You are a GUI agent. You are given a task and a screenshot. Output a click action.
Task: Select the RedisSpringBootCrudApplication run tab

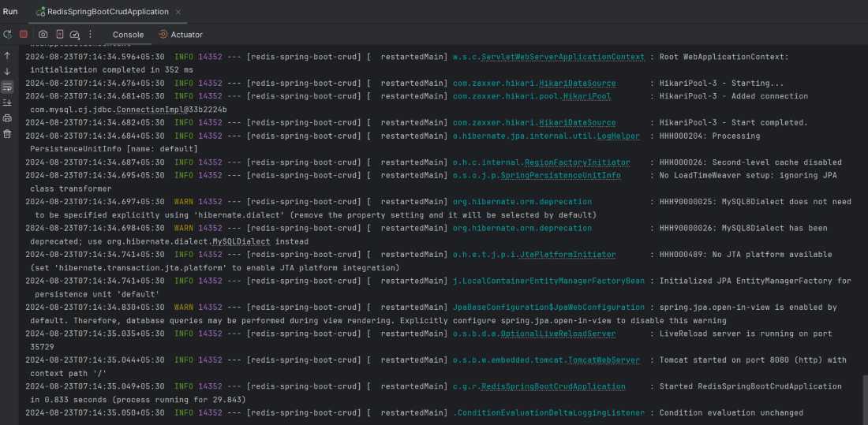[103, 12]
